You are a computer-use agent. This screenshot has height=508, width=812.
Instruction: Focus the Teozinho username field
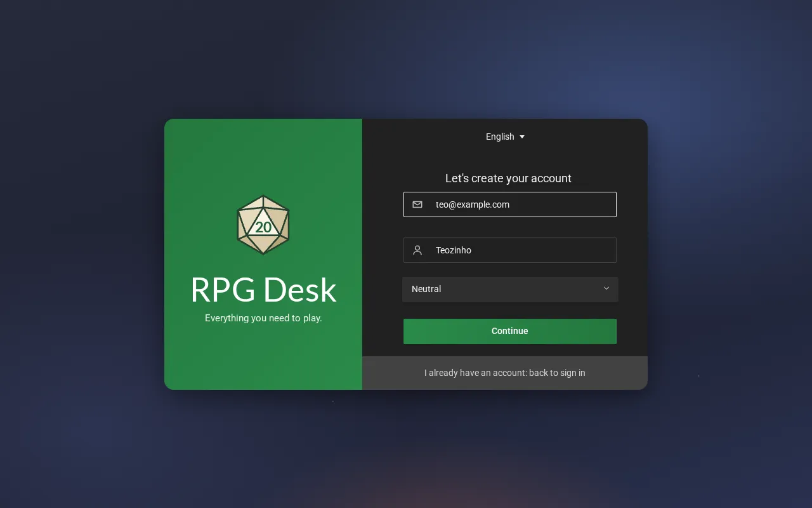point(510,250)
